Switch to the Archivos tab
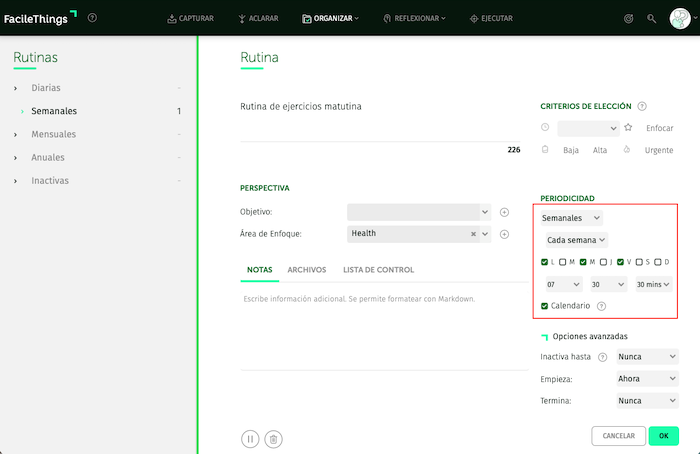 click(x=306, y=270)
